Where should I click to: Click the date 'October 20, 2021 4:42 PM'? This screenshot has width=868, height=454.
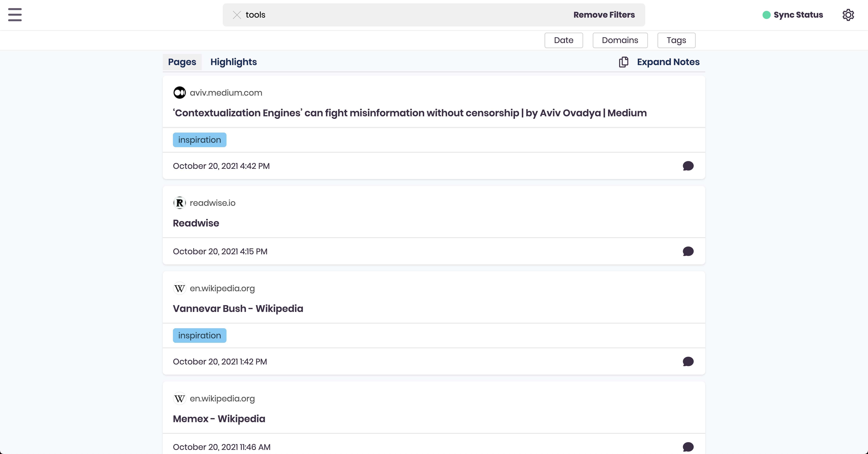(221, 166)
